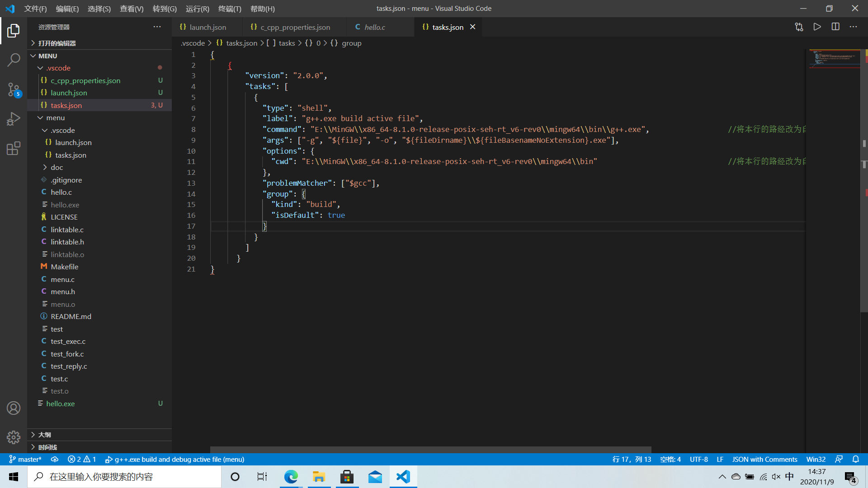Open Microsoft Edge from the taskbar
The width and height of the screenshot is (868, 488).
click(291, 477)
